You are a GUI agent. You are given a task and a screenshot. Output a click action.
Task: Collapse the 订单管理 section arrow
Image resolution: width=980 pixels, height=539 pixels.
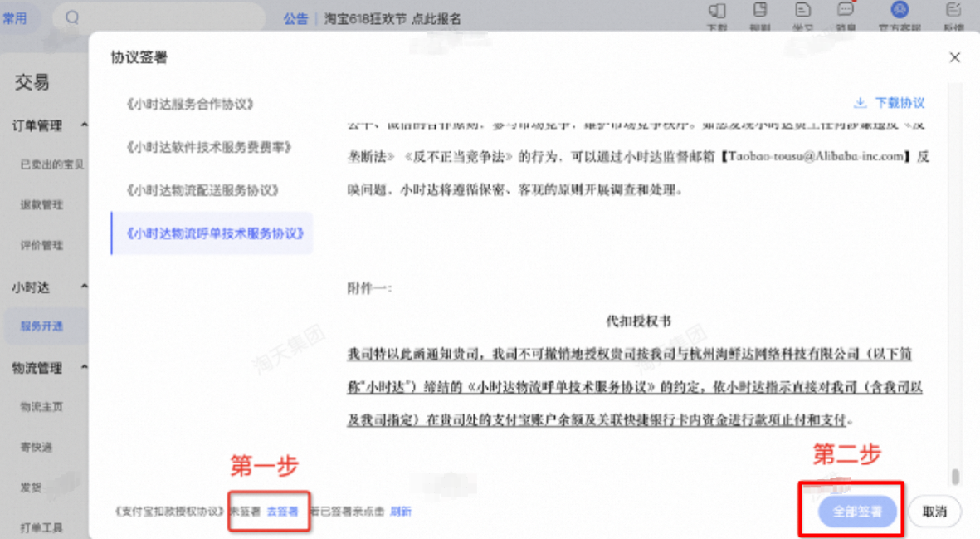click(85, 125)
